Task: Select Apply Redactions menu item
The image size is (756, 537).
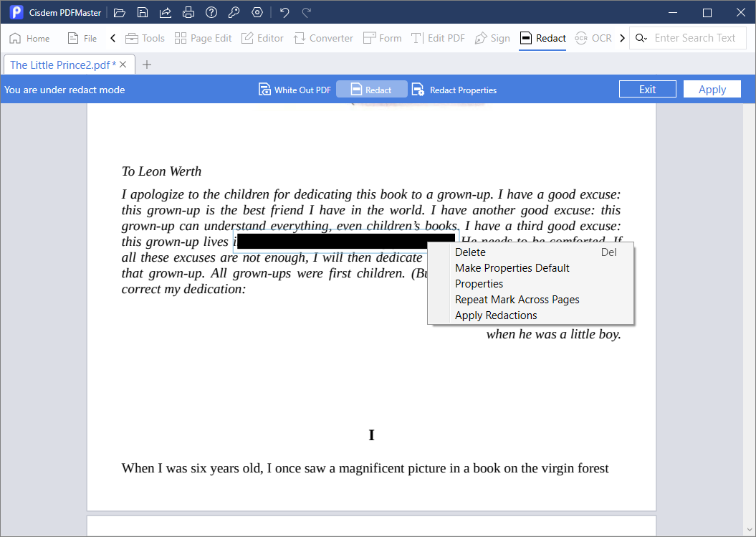Action: pyautogui.click(x=530, y=315)
